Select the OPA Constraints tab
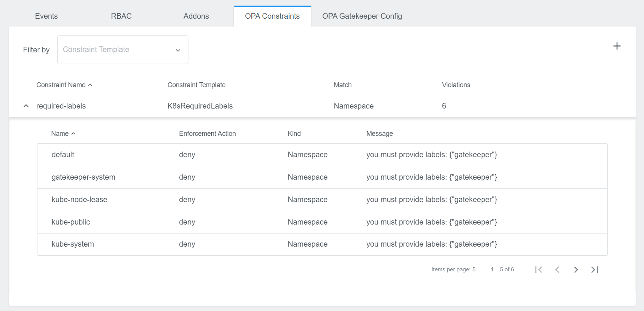Viewport: 644px width, 311px height. pyautogui.click(x=272, y=16)
